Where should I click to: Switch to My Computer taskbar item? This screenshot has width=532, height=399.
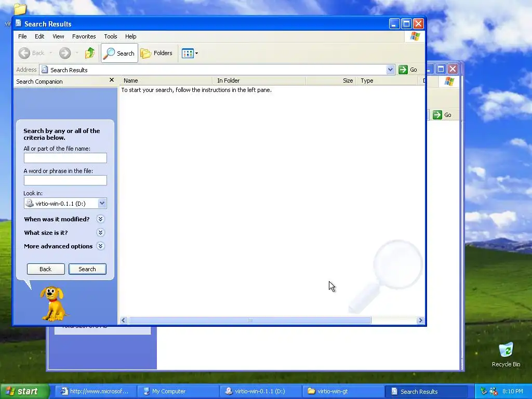coord(179,391)
